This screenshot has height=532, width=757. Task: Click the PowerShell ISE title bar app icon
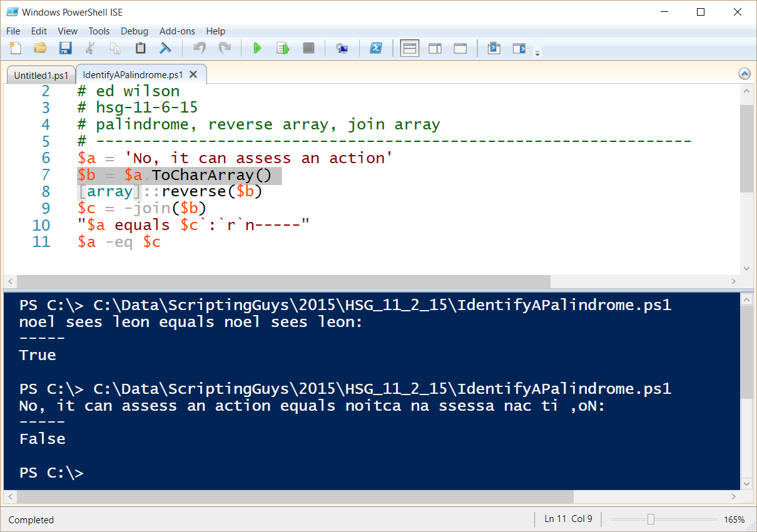[x=13, y=11]
